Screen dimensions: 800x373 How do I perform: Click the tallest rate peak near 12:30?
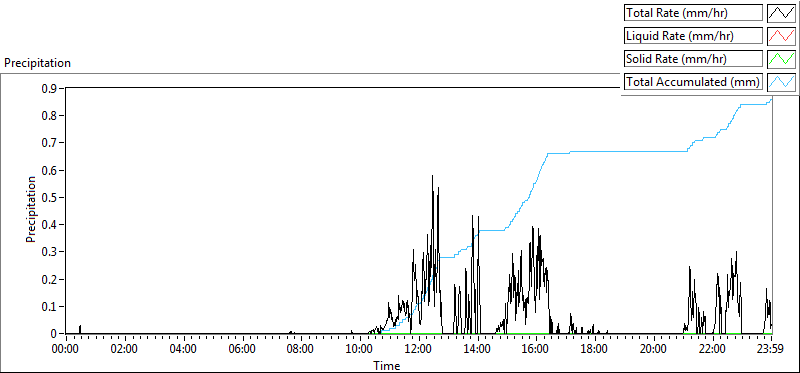pyautogui.click(x=433, y=177)
